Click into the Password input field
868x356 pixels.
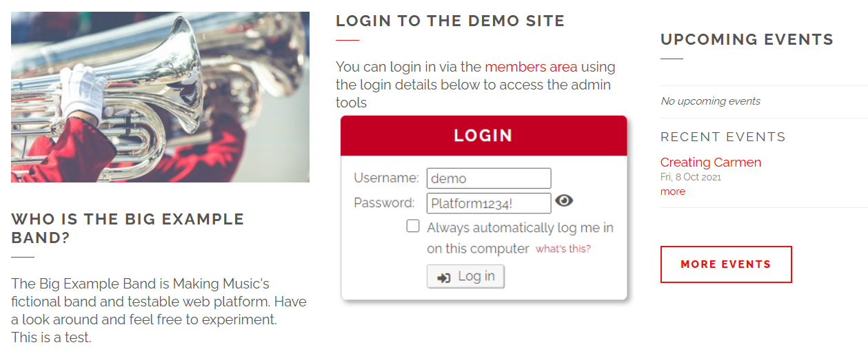[x=489, y=203]
